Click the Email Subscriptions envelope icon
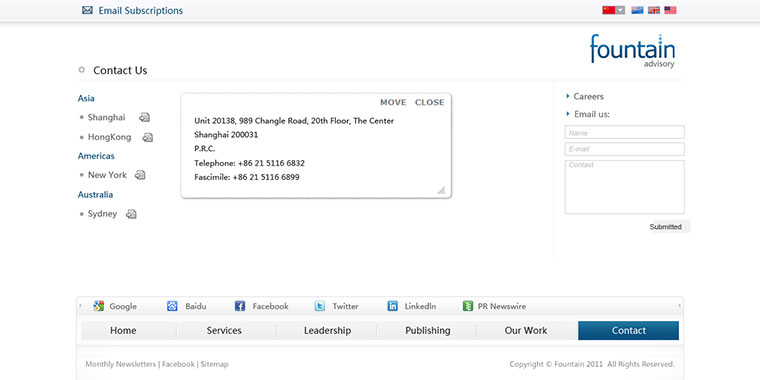Screen dimensions: 760x380 tap(87, 10)
